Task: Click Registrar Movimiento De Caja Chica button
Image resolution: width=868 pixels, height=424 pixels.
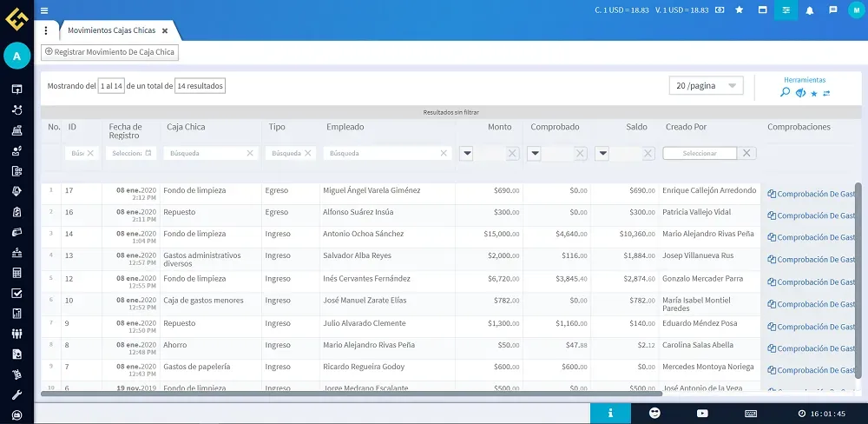Action: click(x=109, y=52)
